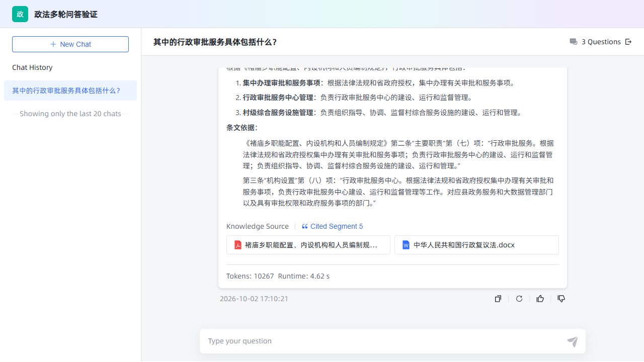Open the 褚庙乡职能配置 PDF source file
Viewport: 644px width, 362px height.
(308, 245)
